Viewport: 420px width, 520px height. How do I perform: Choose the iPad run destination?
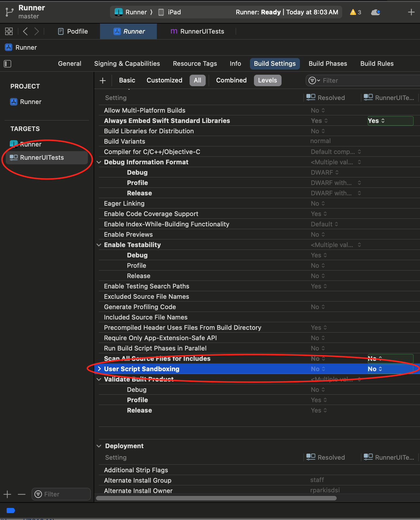pyautogui.click(x=170, y=12)
